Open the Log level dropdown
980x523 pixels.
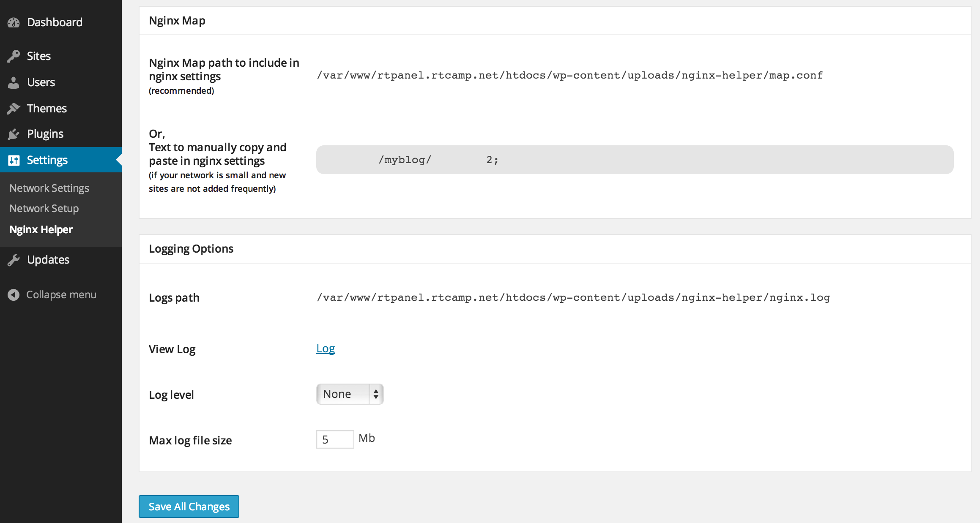pos(342,394)
